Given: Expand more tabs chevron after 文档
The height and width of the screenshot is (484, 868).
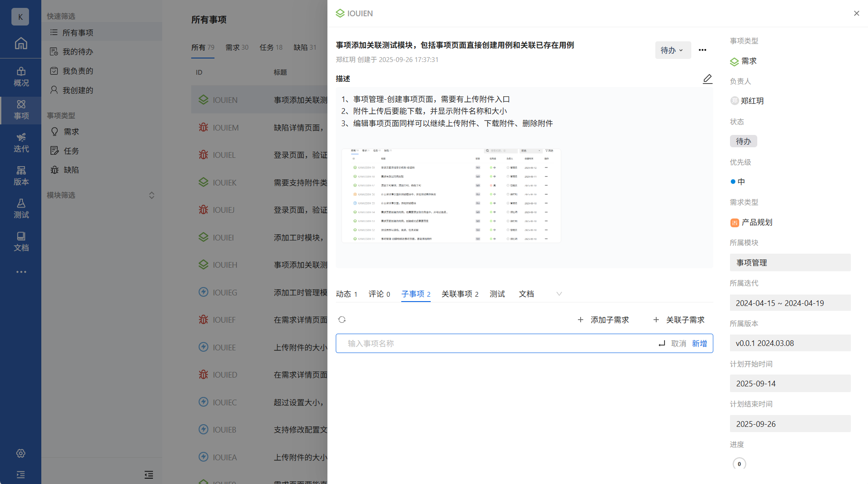Looking at the screenshot, I should [x=559, y=294].
